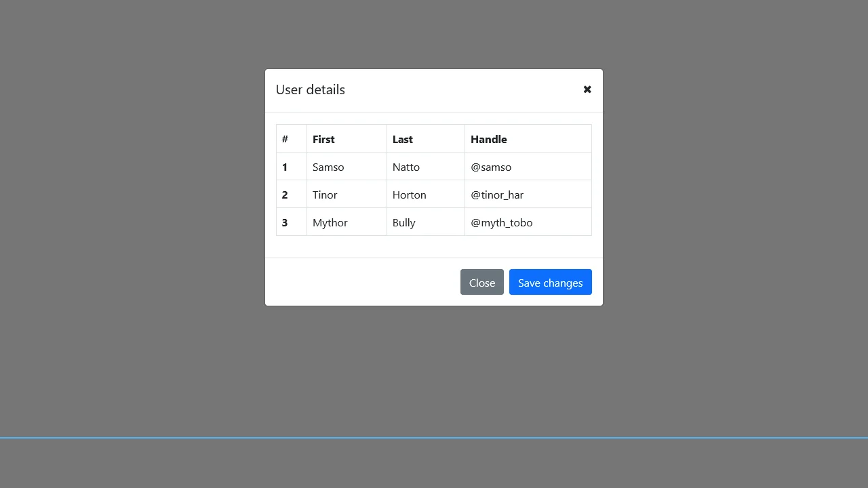Click the Handle column header
This screenshot has width=868, height=488.
click(488, 139)
